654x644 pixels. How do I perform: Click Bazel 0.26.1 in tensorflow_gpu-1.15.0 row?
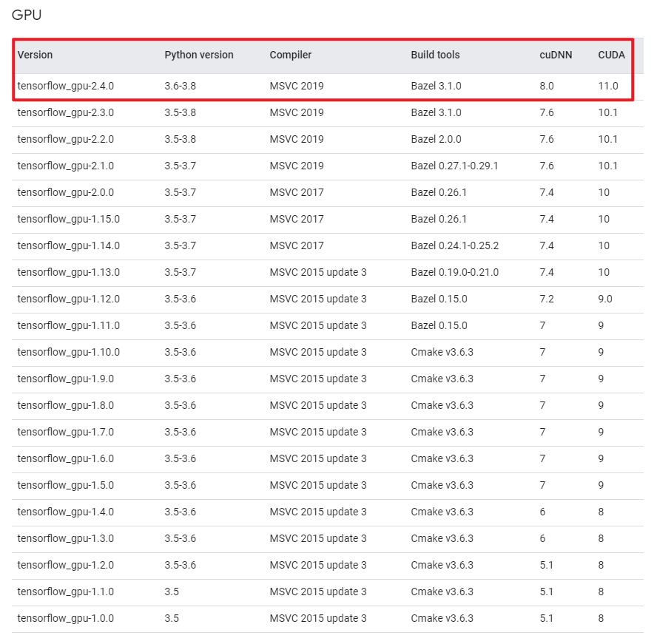439,220
